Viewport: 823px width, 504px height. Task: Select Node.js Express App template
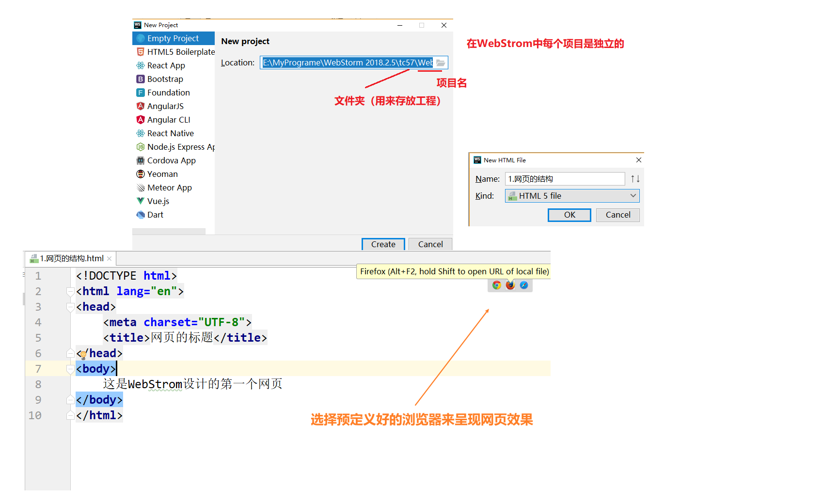pyautogui.click(x=173, y=147)
